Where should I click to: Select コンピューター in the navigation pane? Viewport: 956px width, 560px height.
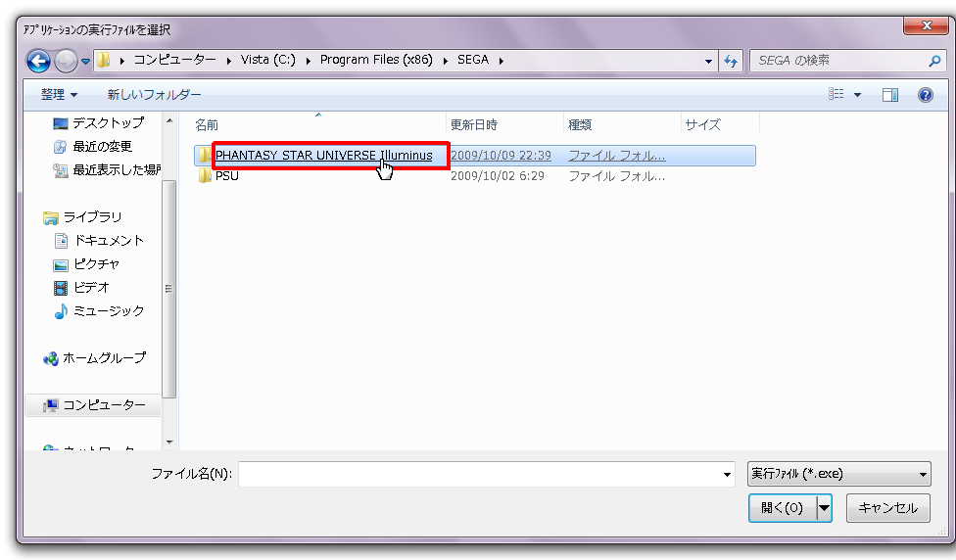(93, 405)
